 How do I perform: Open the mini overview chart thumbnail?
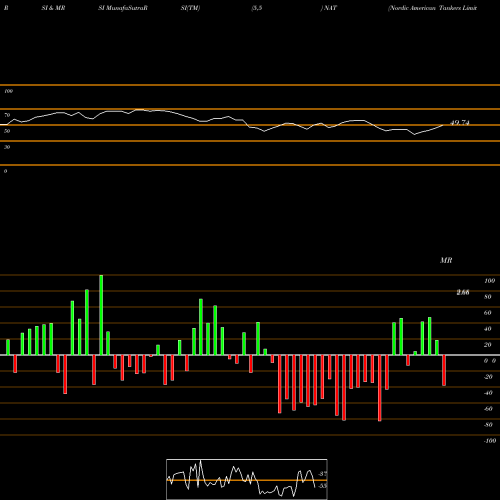[247, 479]
